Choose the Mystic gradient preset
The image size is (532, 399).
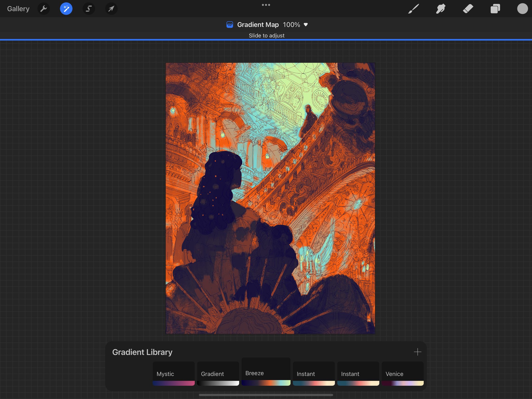tap(174, 374)
